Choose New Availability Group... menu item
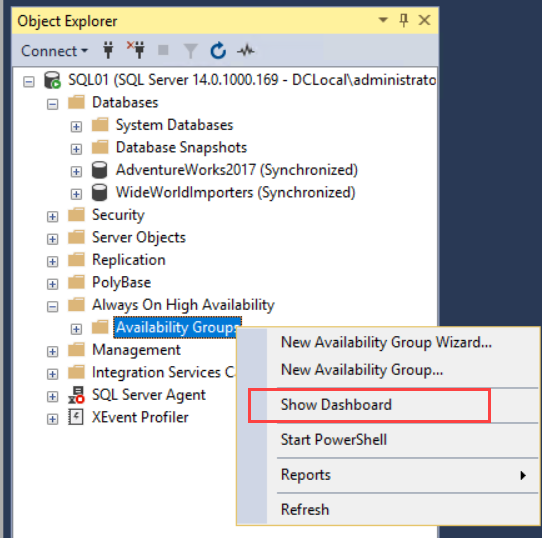The height and width of the screenshot is (538, 542). tap(362, 370)
